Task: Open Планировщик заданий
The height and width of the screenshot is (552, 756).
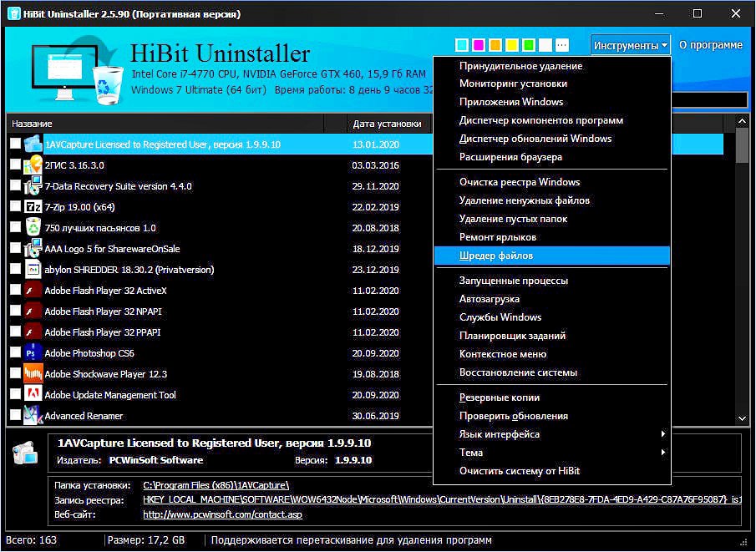Action: (x=552, y=335)
